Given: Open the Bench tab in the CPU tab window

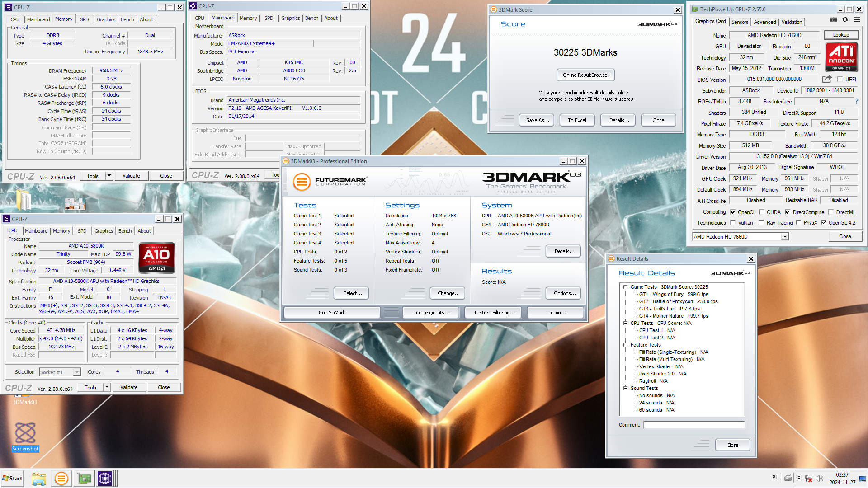Looking at the screenshot, I should (125, 231).
